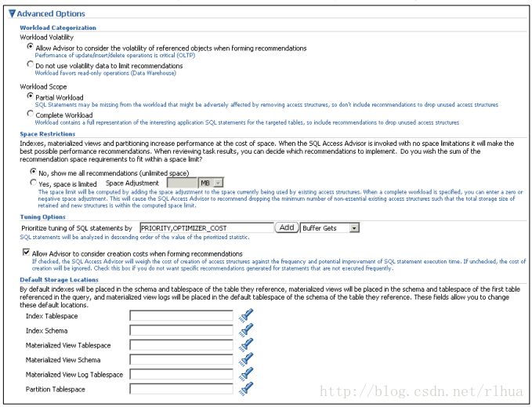This screenshot has width=532, height=407.
Task: Select 'Allow Advisor to consider the volatility' option
Action: tap(31, 46)
